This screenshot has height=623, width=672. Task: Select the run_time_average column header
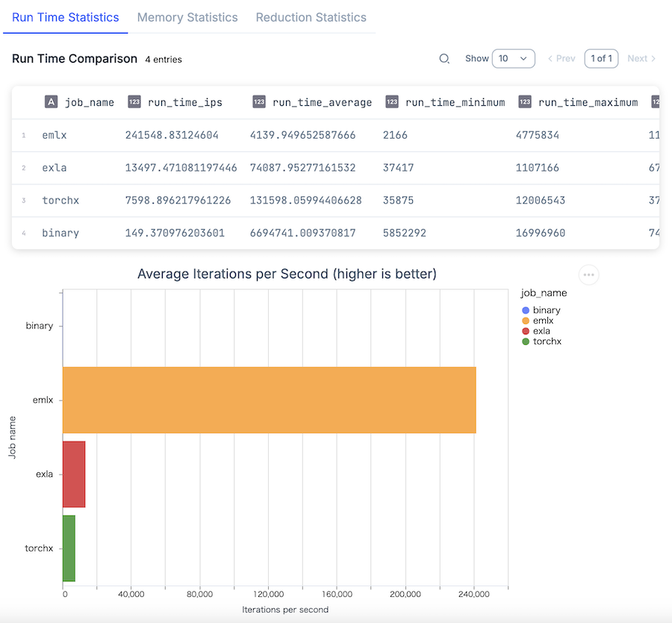pyautogui.click(x=322, y=103)
